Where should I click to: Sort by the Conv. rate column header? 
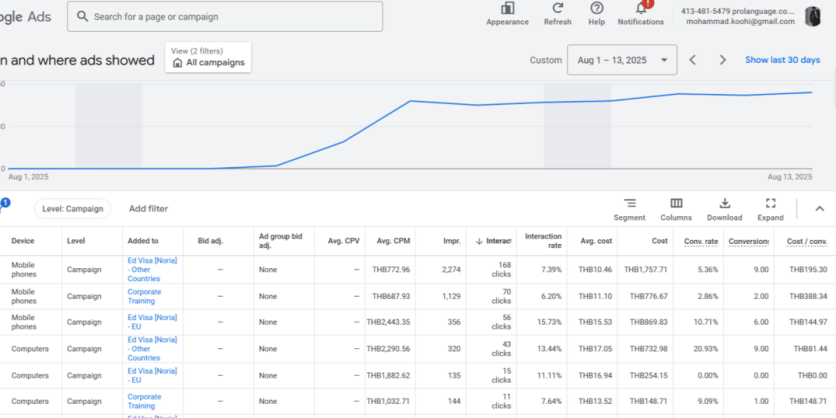pos(701,242)
